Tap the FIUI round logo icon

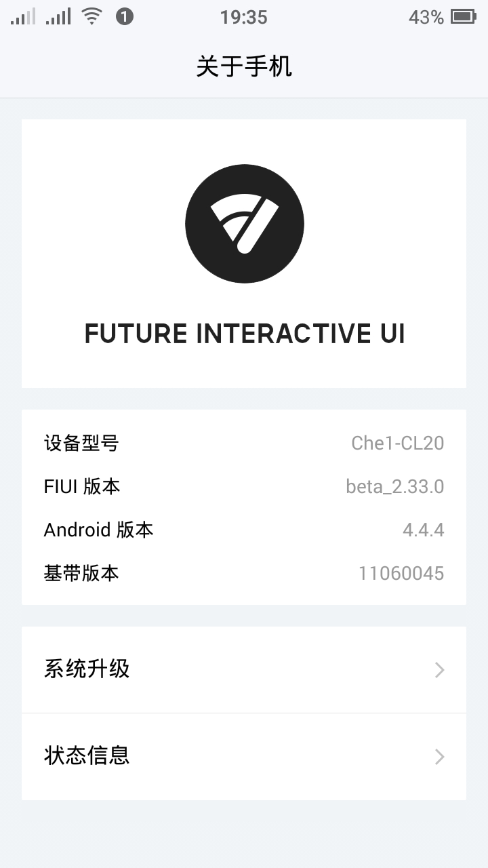[244, 224]
